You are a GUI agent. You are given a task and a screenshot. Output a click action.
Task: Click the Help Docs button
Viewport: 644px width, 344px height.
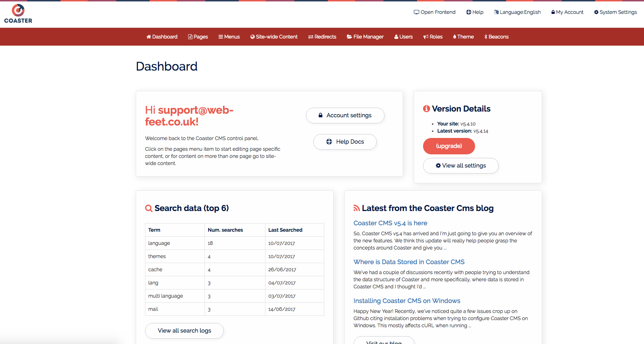[345, 142]
